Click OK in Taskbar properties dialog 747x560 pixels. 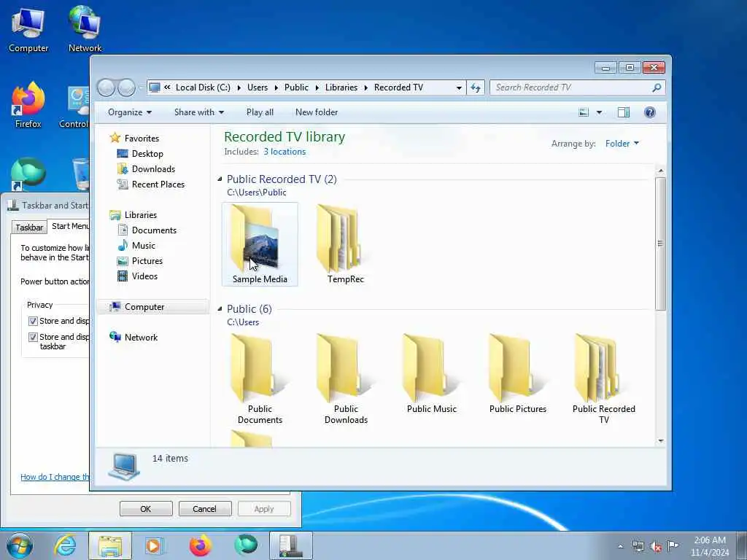click(x=146, y=508)
